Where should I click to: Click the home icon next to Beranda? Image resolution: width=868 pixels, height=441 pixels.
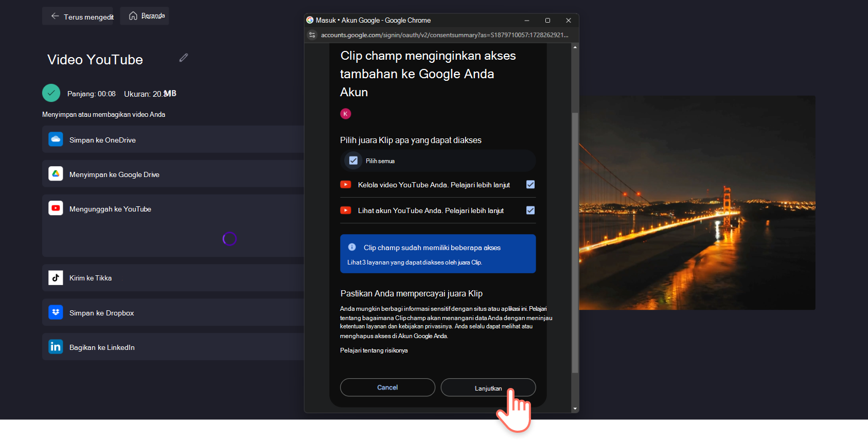(x=133, y=16)
